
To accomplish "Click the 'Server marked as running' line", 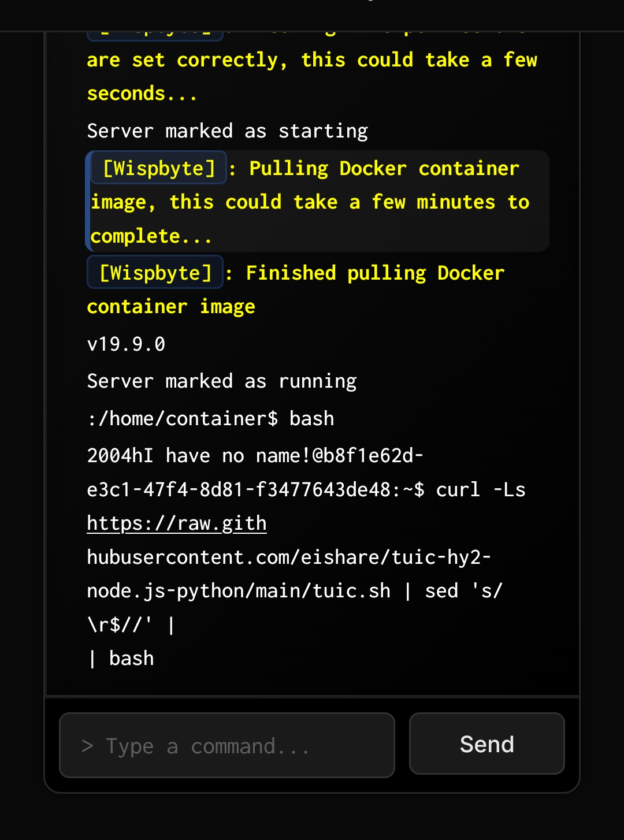I will point(222,381).
